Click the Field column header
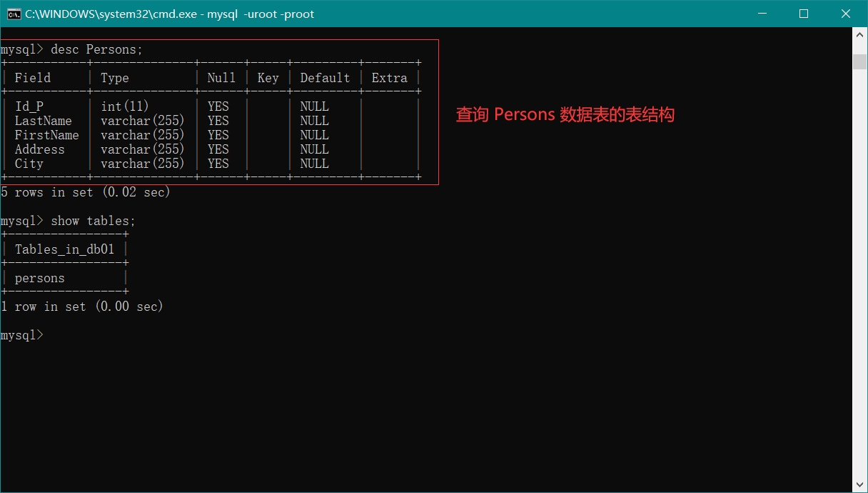The image size is (868, 493). click(x=33, y=78)
